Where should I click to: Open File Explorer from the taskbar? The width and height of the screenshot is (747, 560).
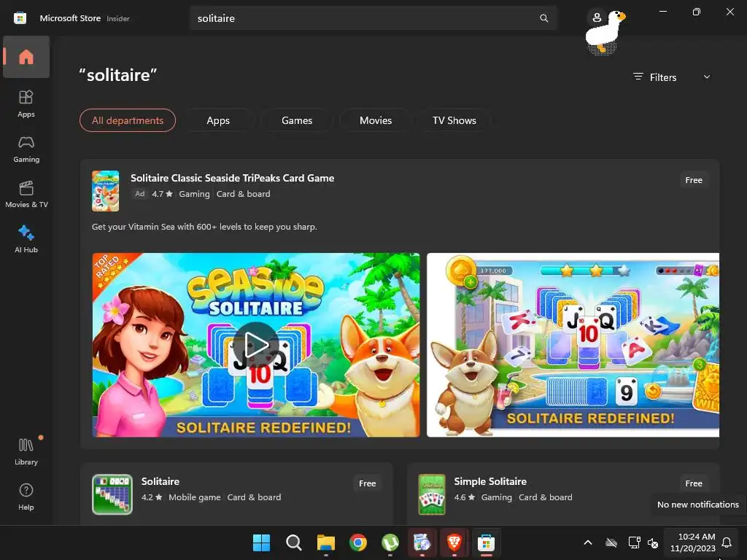coord(326,542)
